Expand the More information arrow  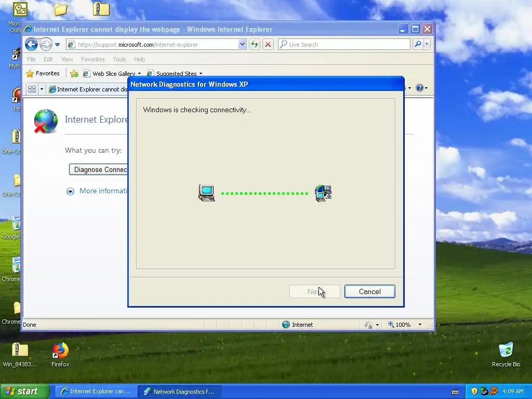coord(70,191)
